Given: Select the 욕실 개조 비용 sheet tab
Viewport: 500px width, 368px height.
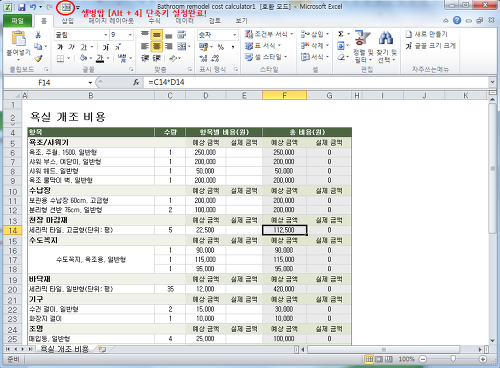Looking at the screenshot, I should 64,349.
